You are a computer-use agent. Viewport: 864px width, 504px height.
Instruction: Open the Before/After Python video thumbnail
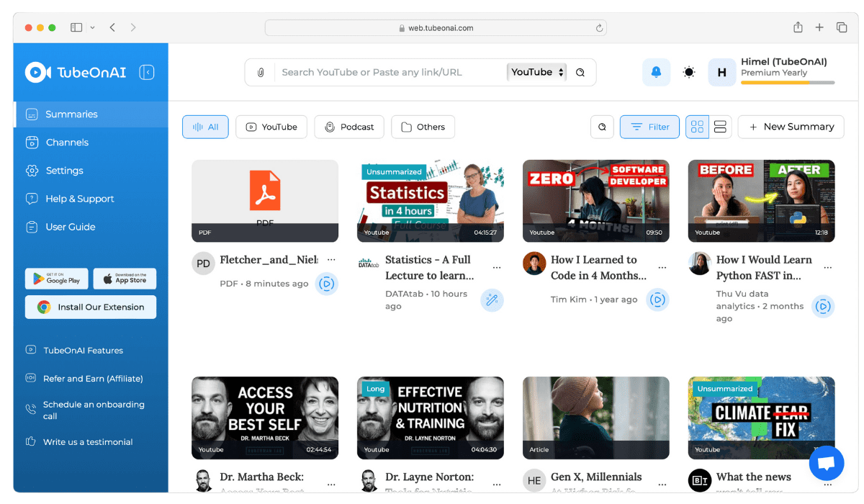762,201
